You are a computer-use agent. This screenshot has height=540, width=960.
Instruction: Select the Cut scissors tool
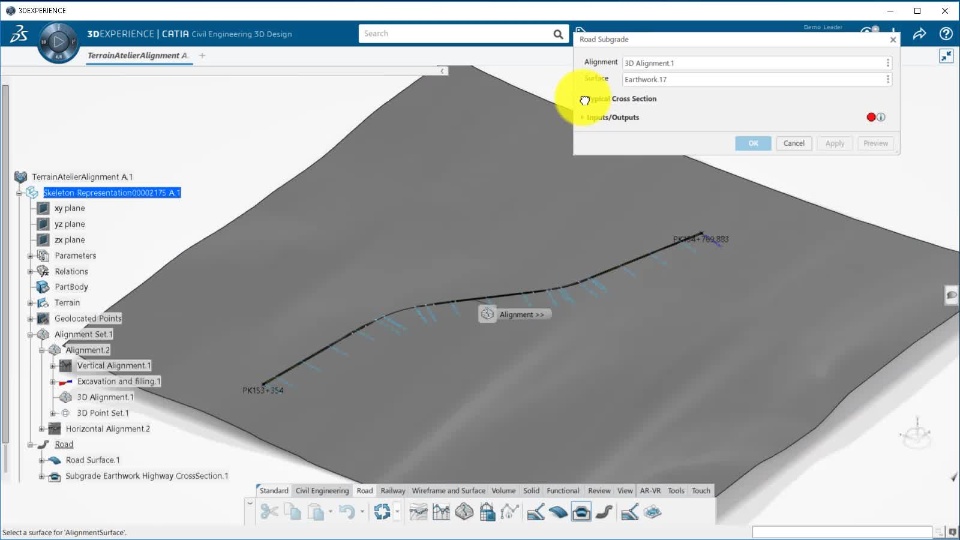pyautogui.click(x=269, y=511)
